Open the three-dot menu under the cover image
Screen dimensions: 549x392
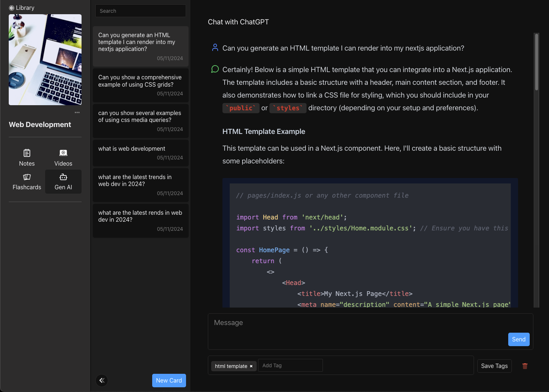click(77, 112)
